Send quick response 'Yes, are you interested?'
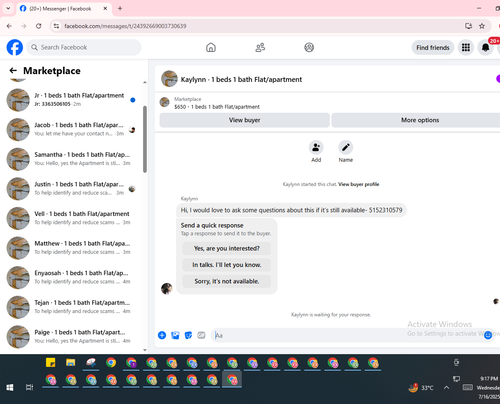 click(227, 248)
